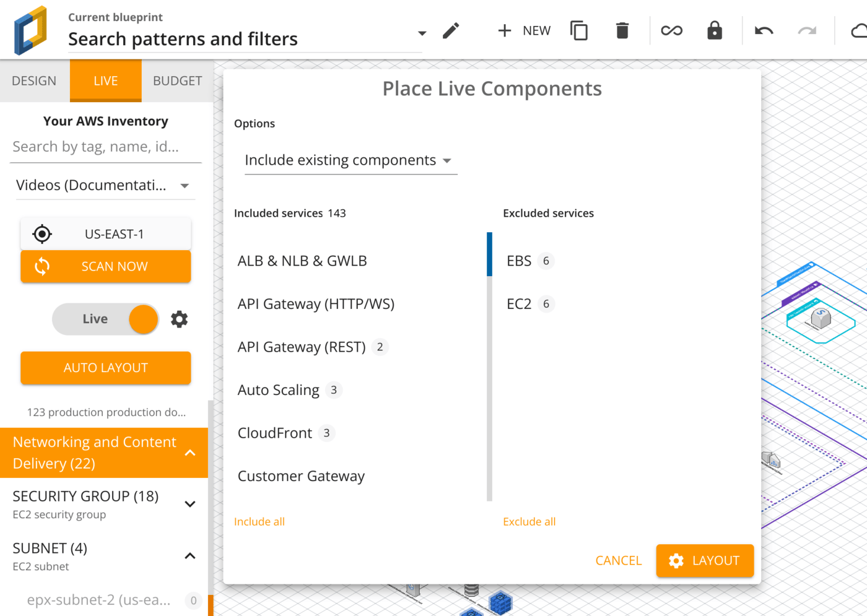Click the padlock lock icon
Image resolution: width=867 pixels, height=616 pixels.
point(715,30)
